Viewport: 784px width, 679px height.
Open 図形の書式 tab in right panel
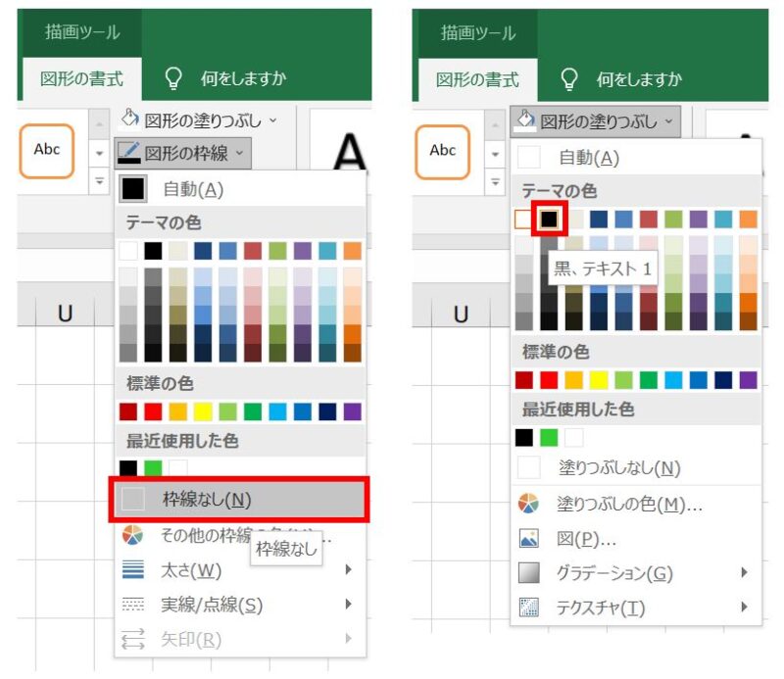click(477, 79)
